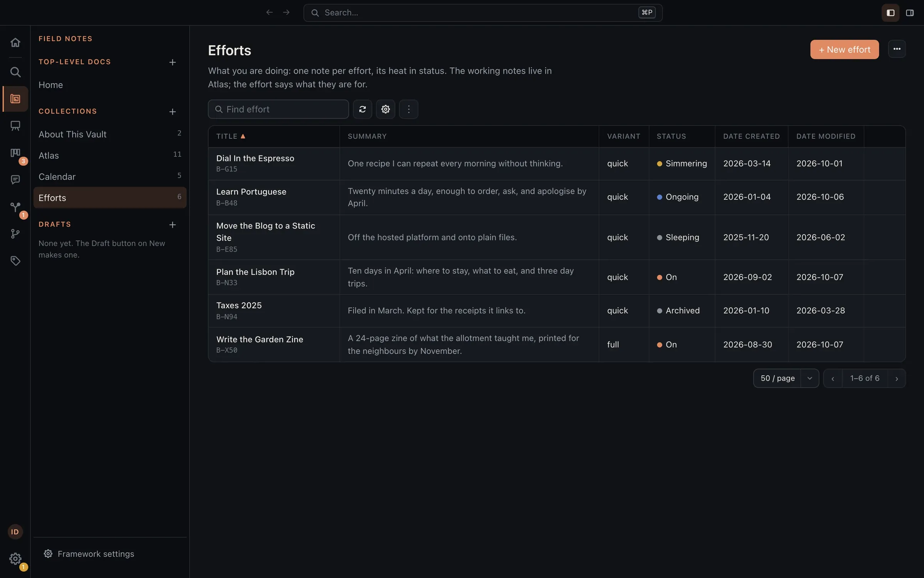
Task: Open the kanban board icon with badge 3
Action: coord(15,153)
